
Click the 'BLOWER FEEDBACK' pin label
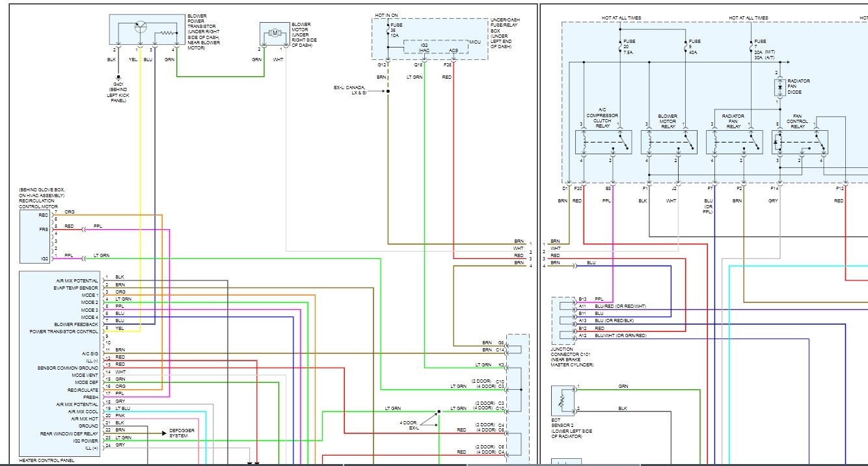point(76,324)
